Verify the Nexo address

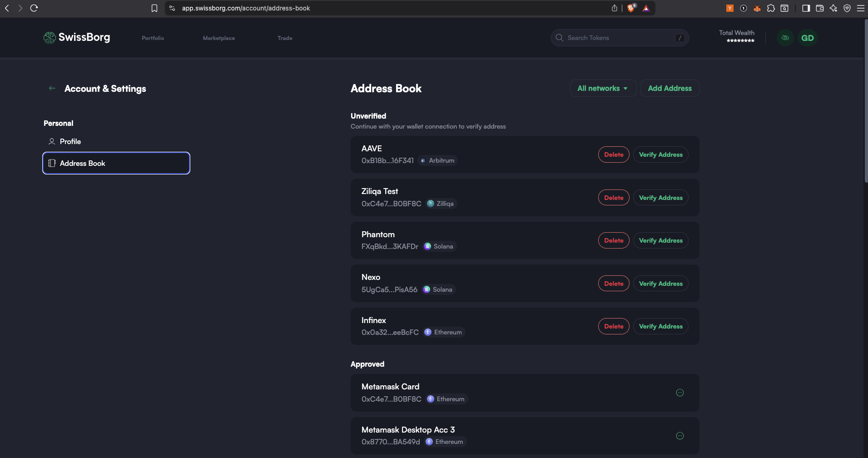tap(661, 284)
